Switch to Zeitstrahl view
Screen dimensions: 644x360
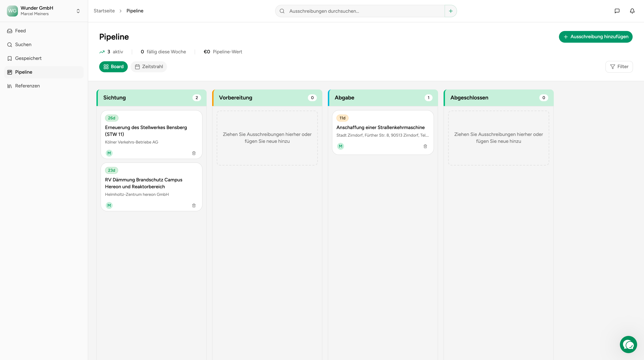point(149,67)
